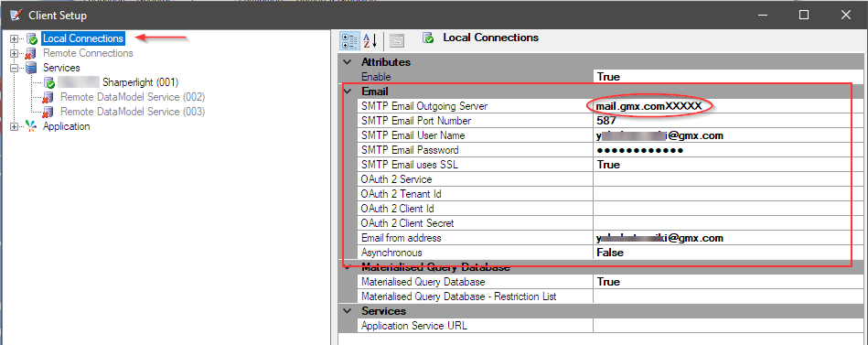Select the Services tree node
The width and height of the screenshot is (868, 345).
(x=61, y=68)
